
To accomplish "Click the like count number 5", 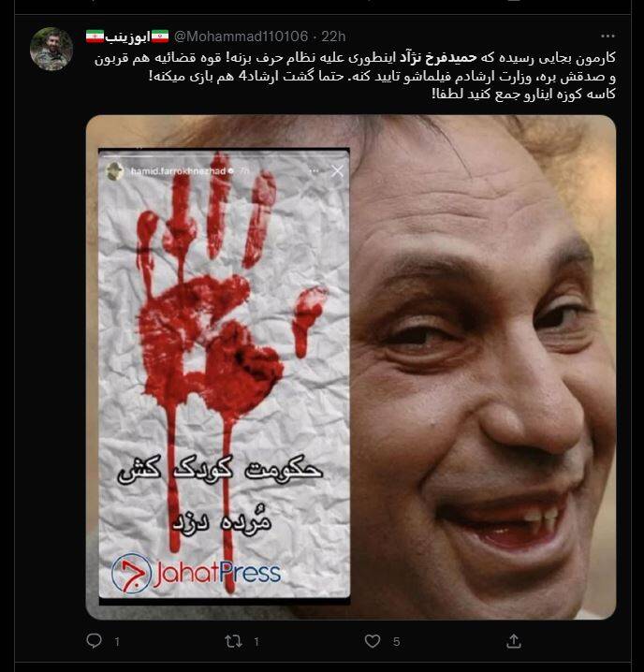I will 396,641.
